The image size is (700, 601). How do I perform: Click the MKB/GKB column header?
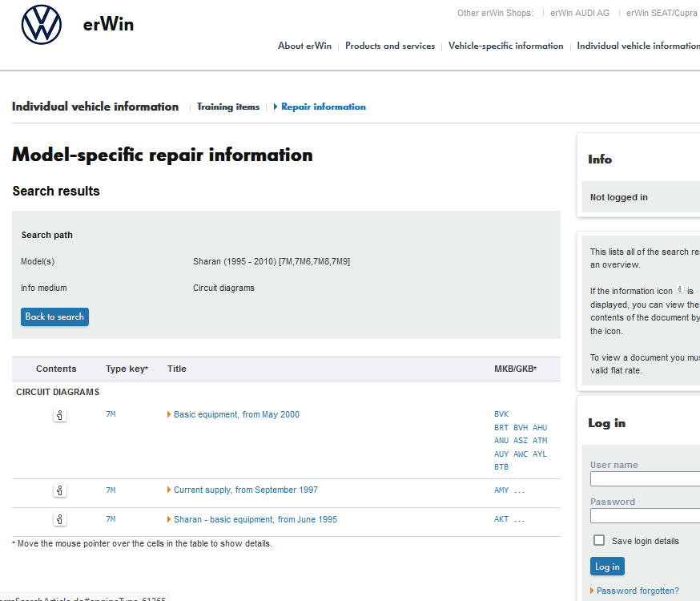(x=515, y=369)
